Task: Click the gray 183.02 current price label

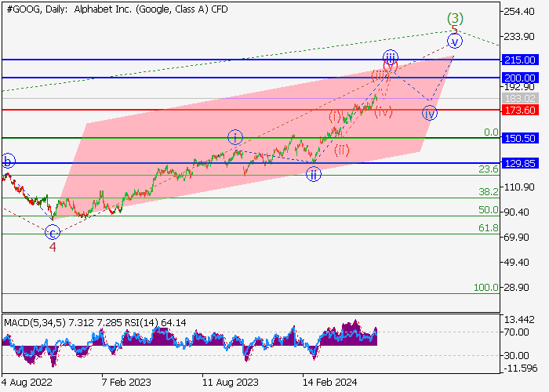Action: tap(519, 98)
